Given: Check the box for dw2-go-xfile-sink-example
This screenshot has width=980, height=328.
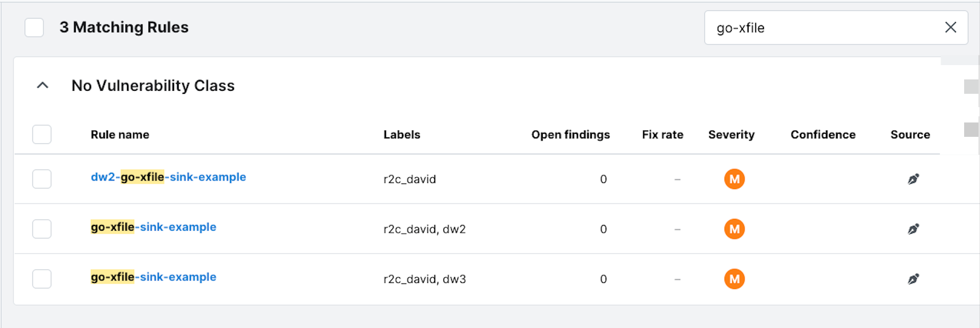Looking at the screenshot, I should tap(41, 179).
